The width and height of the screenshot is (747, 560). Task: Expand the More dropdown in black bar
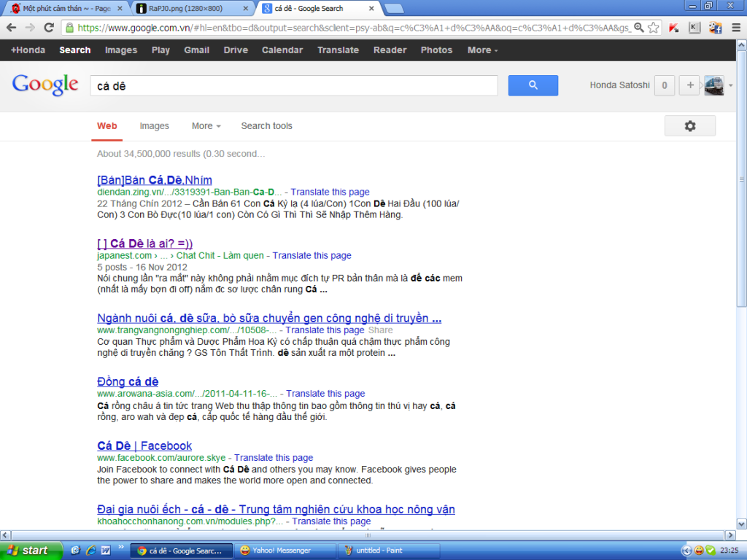pyautogui.click(x=482, y=50)
